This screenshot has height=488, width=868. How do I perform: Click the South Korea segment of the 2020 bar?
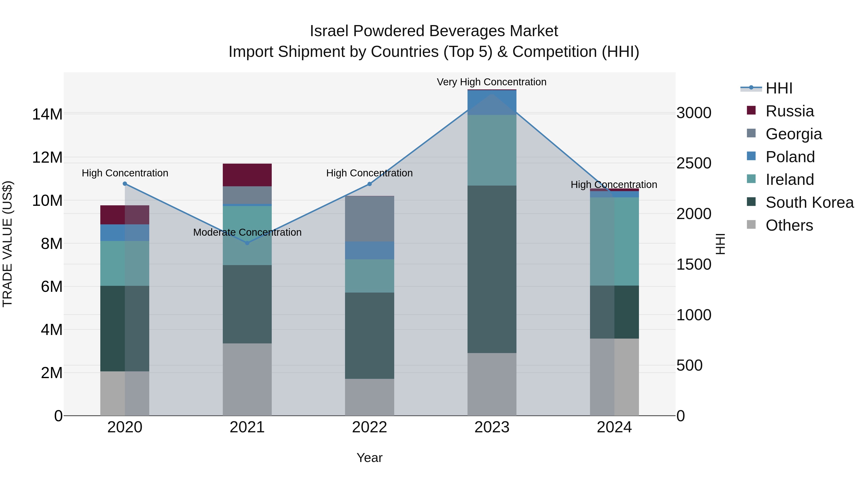coord(125,329)
